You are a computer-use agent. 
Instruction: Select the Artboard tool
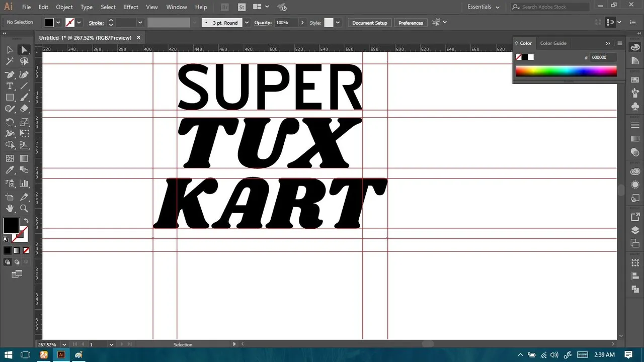[10, 197]
